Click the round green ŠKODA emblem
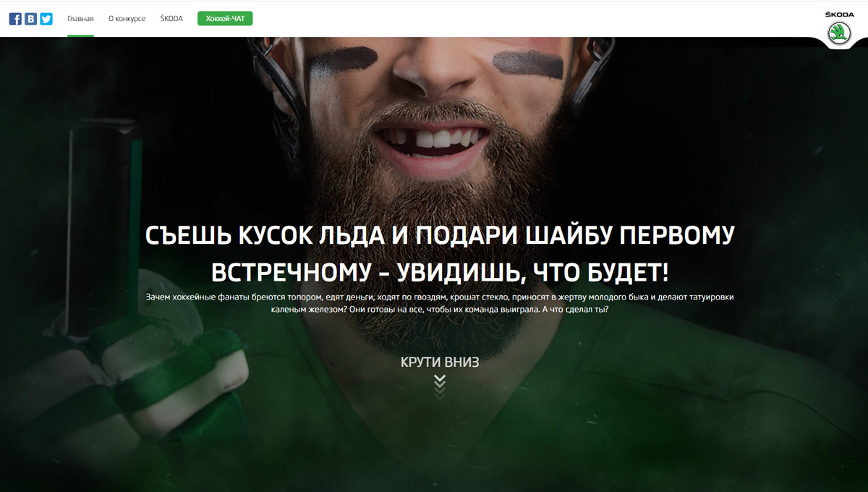 click(x=839, y=33)
